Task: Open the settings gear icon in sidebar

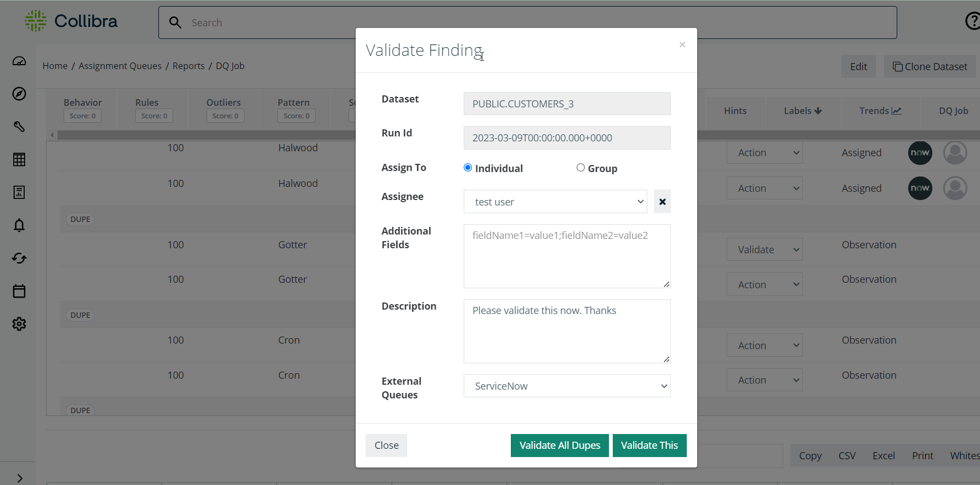Action: coord(19,324)
